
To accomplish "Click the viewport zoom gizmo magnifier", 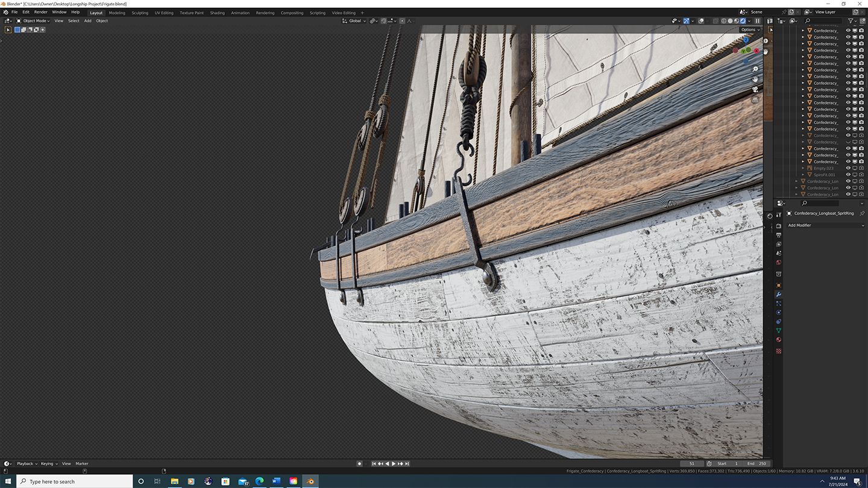I will (755, 69).
